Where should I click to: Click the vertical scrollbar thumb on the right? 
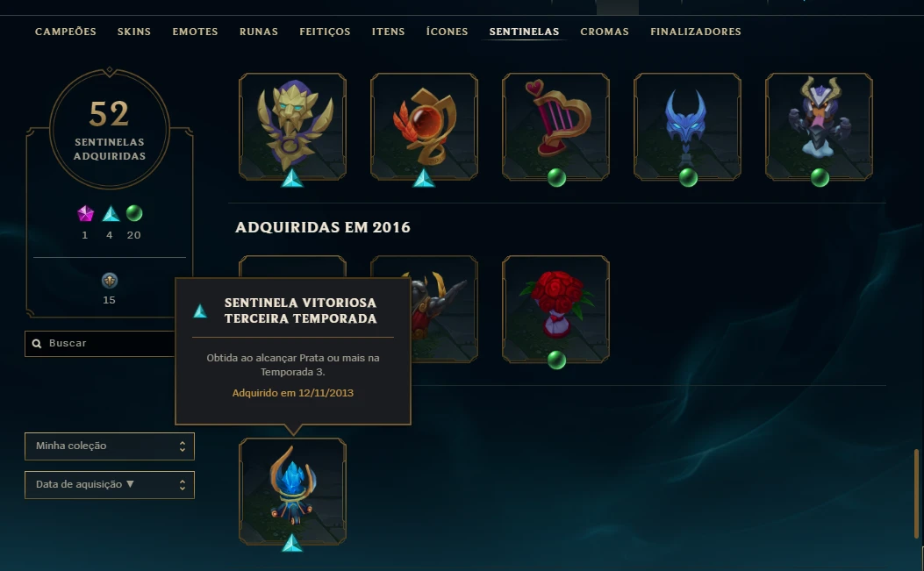point(916,494)
